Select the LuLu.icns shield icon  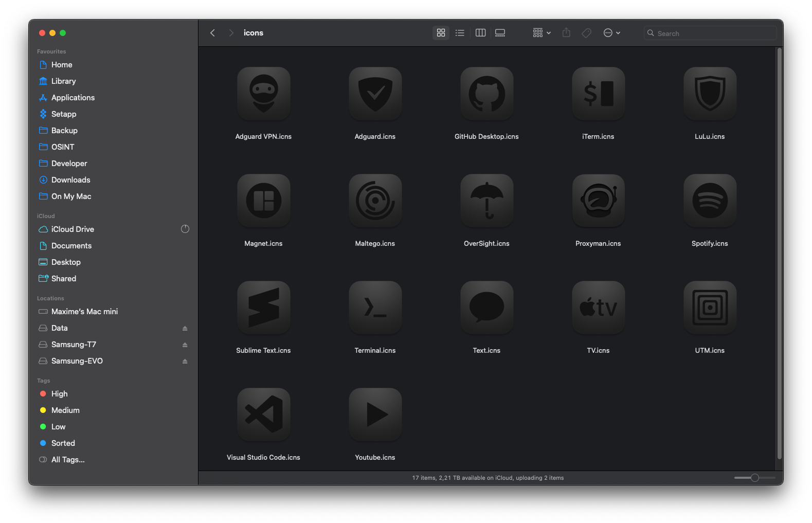(x=710, y=94)
